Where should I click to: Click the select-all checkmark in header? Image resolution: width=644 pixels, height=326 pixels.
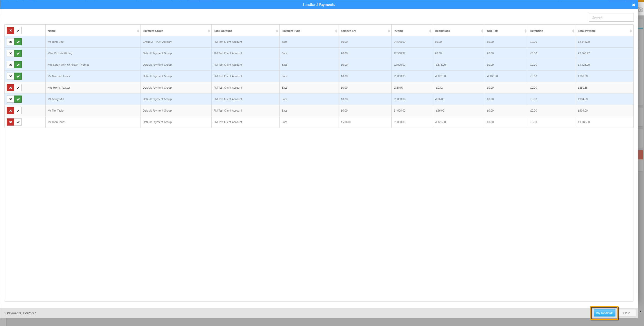[x=18, y=31]
